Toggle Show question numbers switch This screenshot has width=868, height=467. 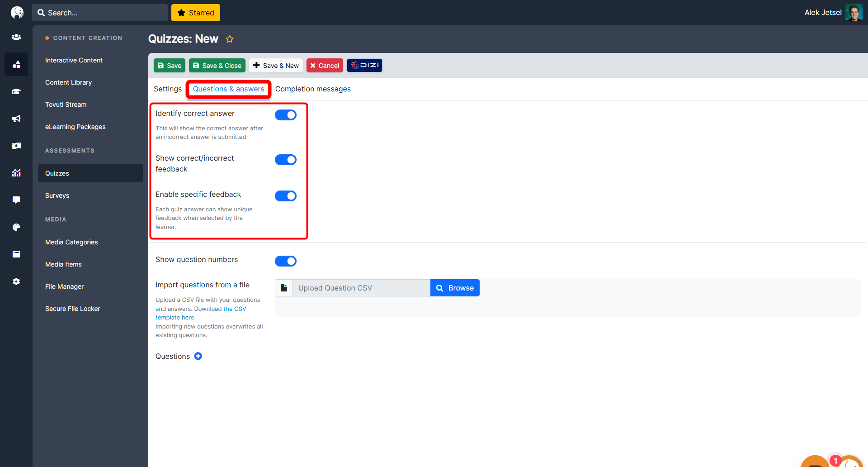click(286, 261)
